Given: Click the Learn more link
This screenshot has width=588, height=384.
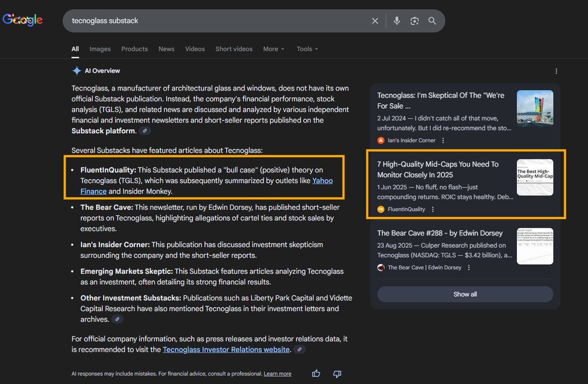Looking at the screenshot, I should pos(277,374).
